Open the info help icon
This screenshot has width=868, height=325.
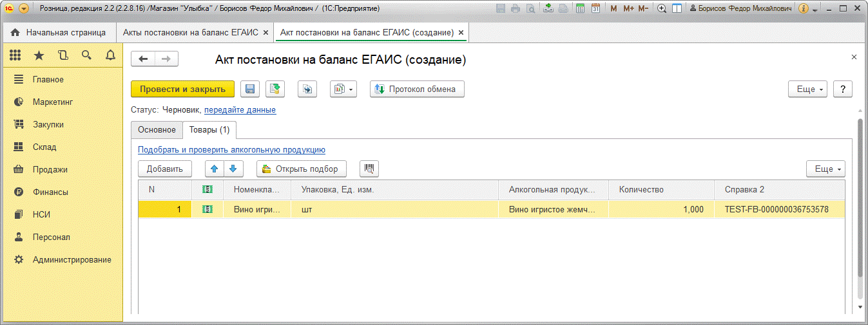tap(803, 8)
